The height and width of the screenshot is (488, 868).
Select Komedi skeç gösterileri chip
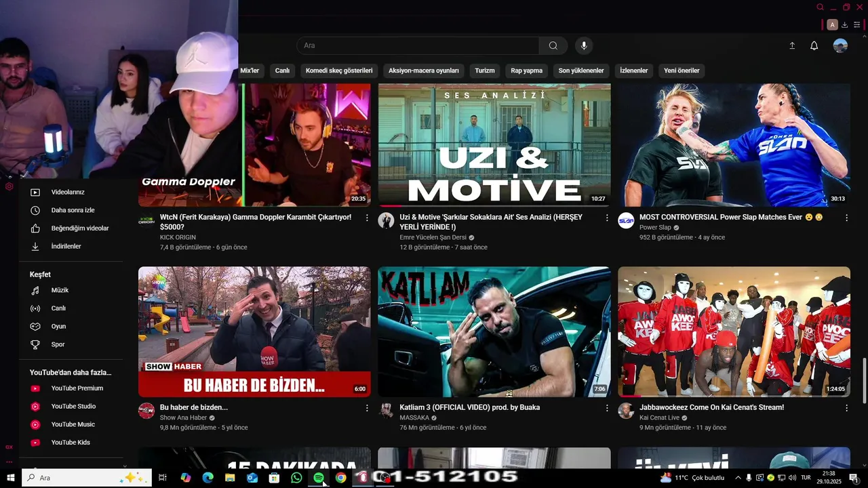pos(339,70)
